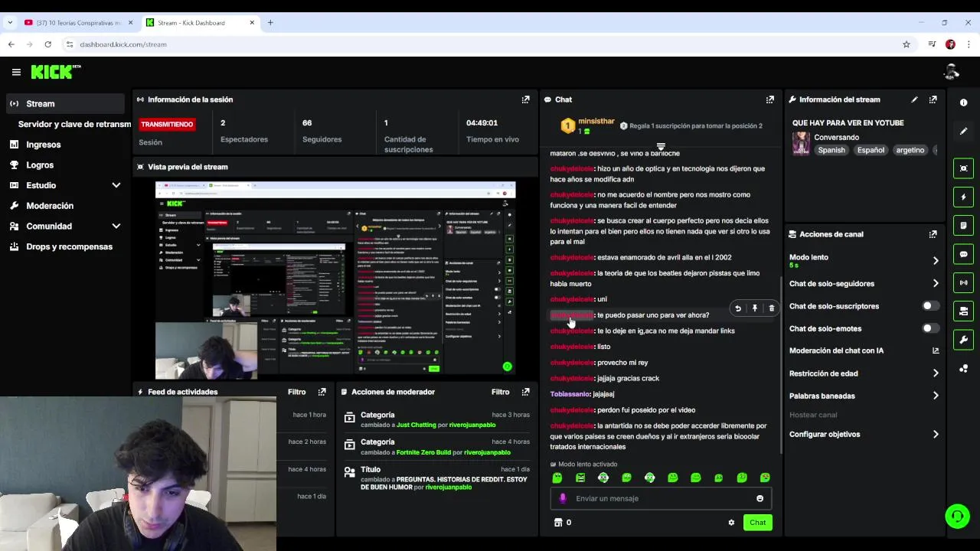The image size is (980, 551).
Task: Reply to the highlighted chat message
Action: [737, 308]
